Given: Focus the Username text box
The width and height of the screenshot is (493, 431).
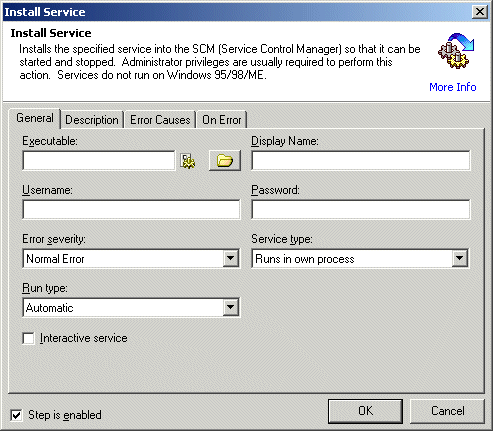Looking at the screenshot, I should click(131, 209).
